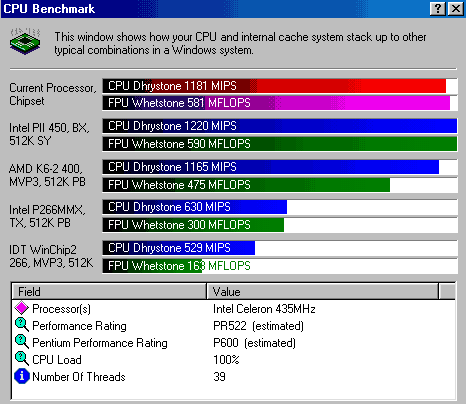Viewport: 466px width, 404px height.
Task: Click the AMD K6-2 400, MVP3 label
Action: 47,175
